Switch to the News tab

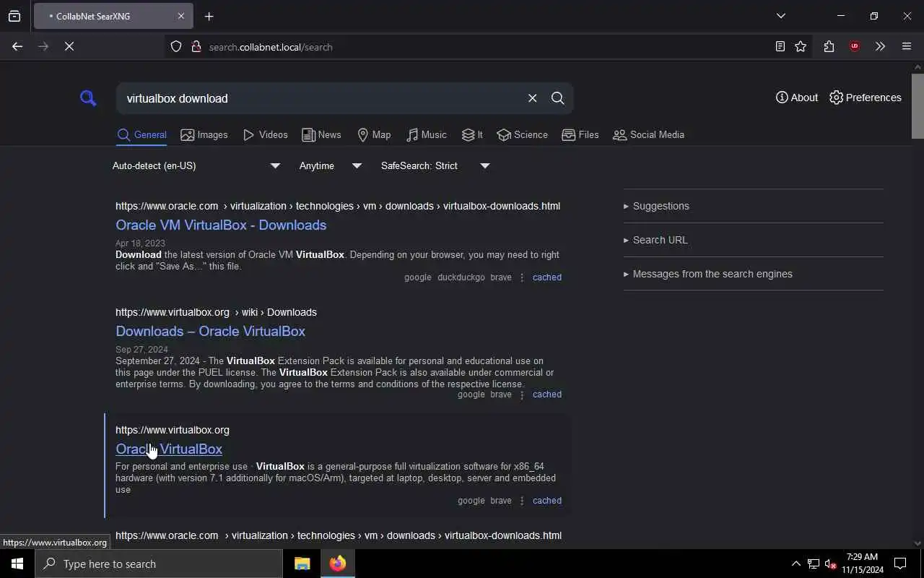321,135
